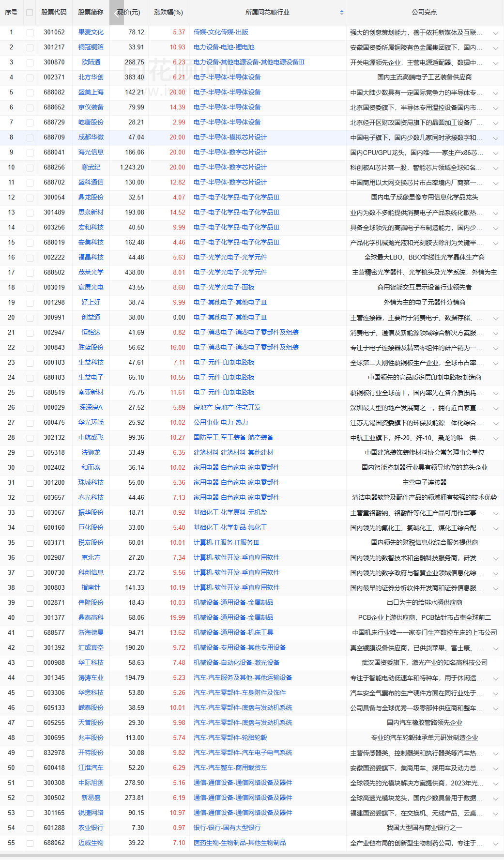Expand the chevron in the 江淮汽车 row
Viewport: 504px width, 860px height.
pyautogui.click(x=495, y=768)
